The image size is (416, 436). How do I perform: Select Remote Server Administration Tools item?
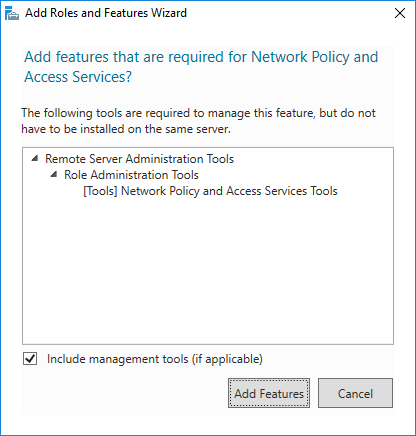[139, 159]
